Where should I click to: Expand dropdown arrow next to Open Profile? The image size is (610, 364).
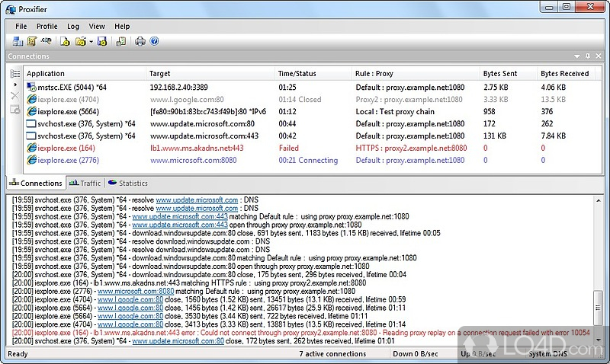(x=91, y=41)
